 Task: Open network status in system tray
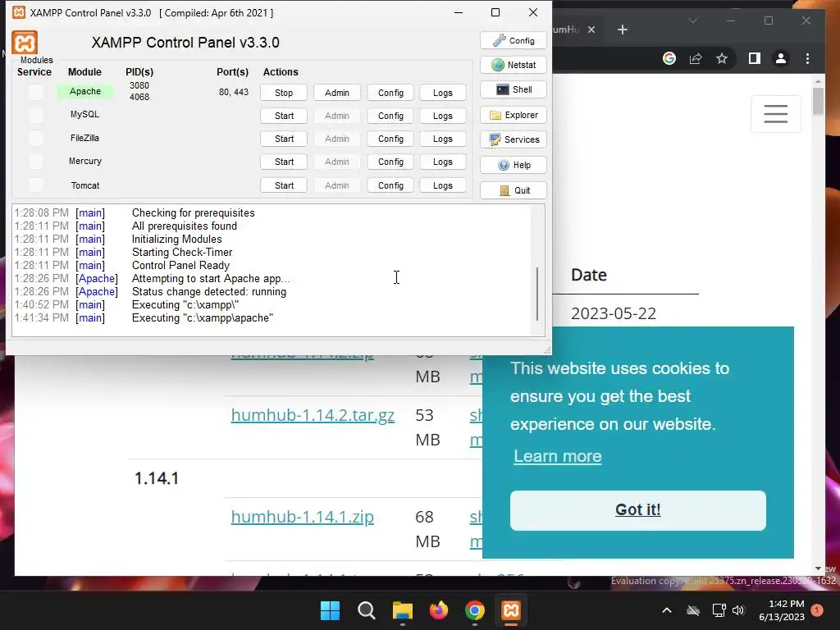click(719, 610)
